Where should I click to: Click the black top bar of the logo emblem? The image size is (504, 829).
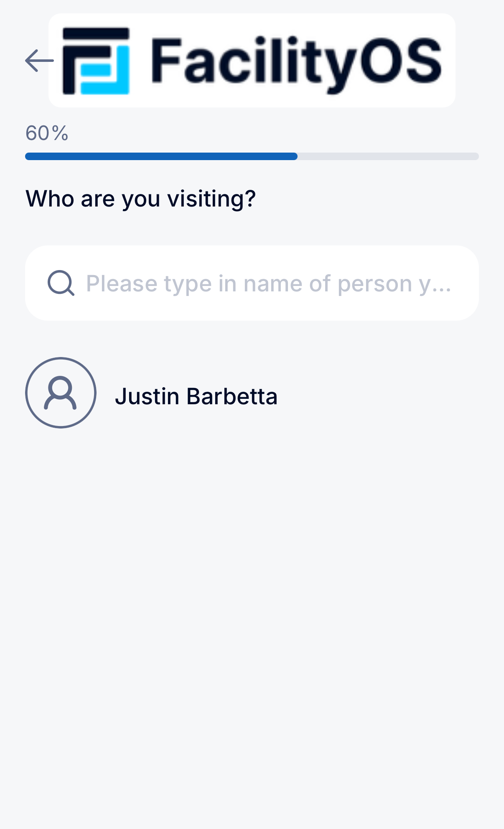(96, 34)
